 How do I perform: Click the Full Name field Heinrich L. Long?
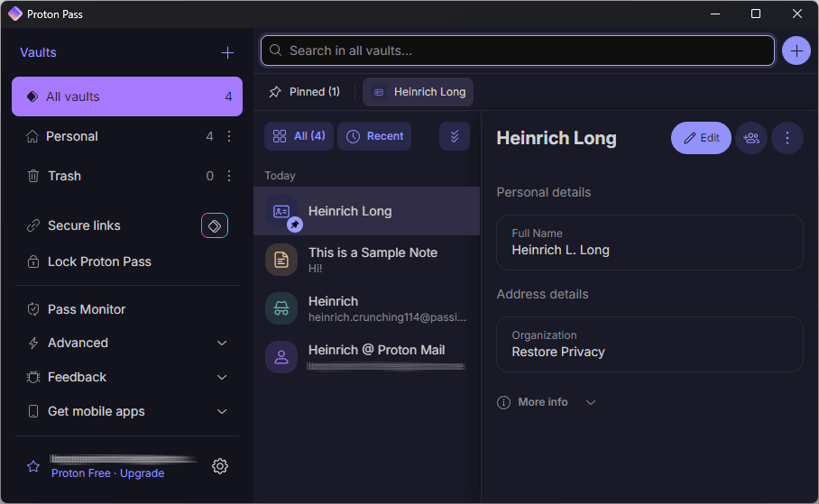[x=649, y=243]
